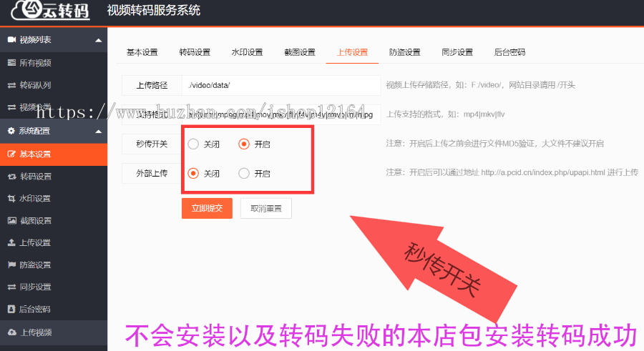
Task: Collapse the 系统配置 sidebar section arrow
Action: [x=98, y=131]
